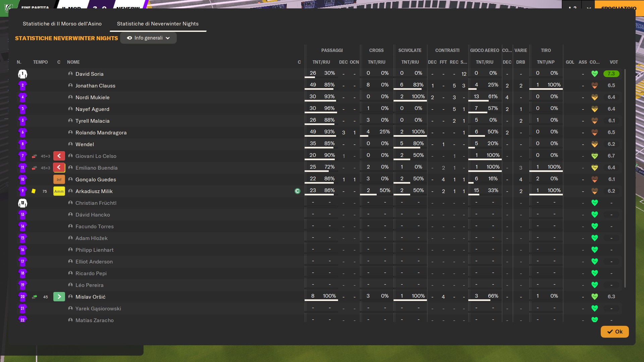Click Milik's green captain C badge
The width and height of the screenshot is (644, 362).
click(x=297, y=191)
